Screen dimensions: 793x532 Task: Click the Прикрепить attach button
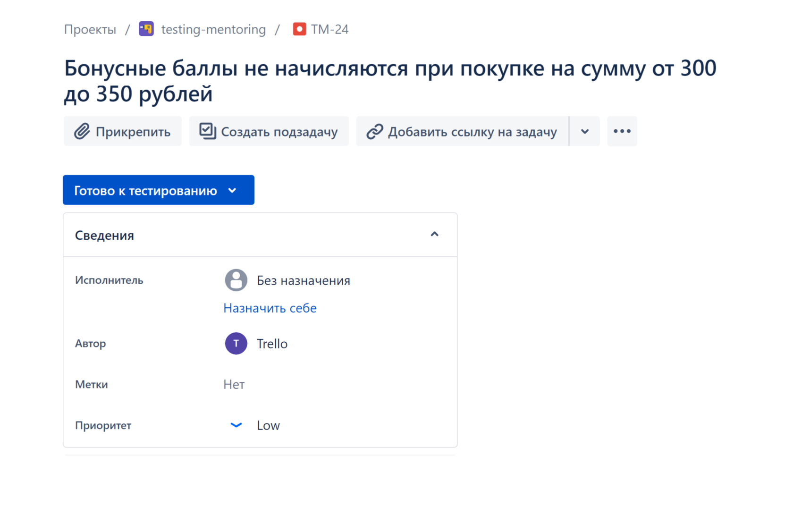(123, 131)
